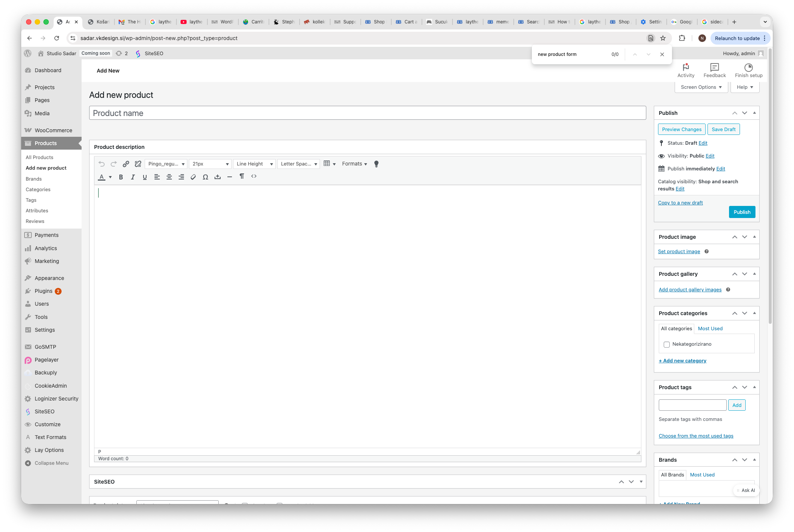This screenshot has width=794, height=532.
Task: Switch to Most Used categories tab
Action: tap(710, 329)
